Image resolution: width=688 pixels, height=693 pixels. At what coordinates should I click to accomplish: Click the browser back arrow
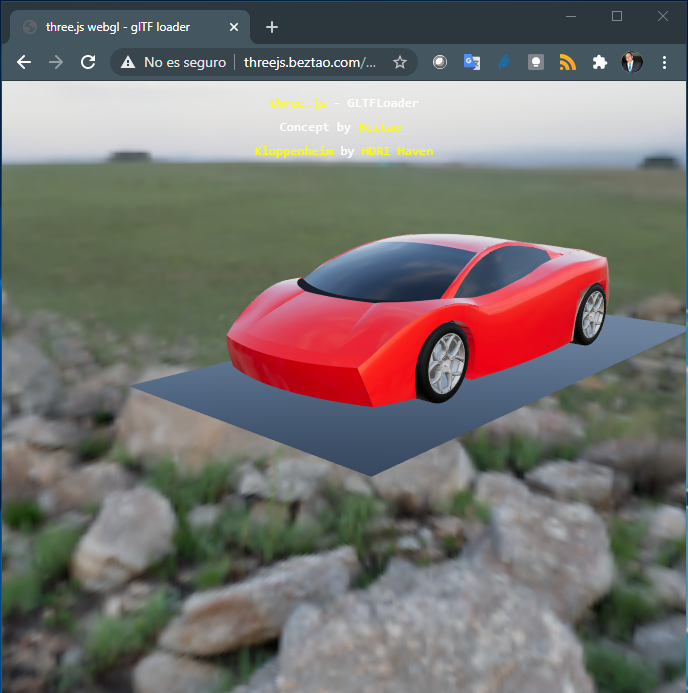click(x=24, y=62)
